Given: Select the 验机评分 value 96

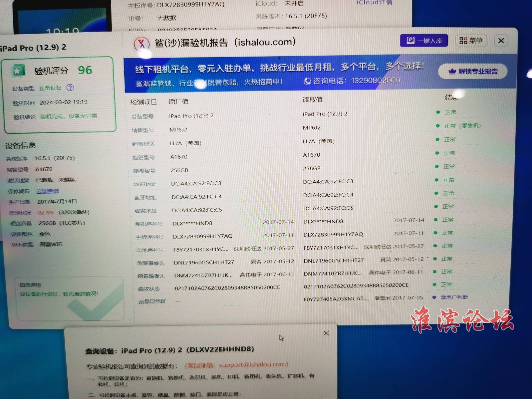Looking at the screenshot, I should tap(85, 70).
